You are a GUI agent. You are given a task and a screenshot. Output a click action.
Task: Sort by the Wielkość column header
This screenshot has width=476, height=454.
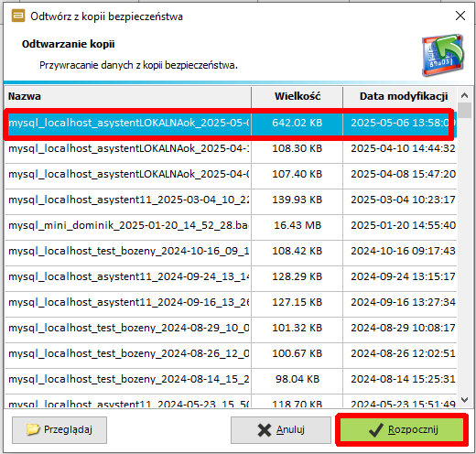pyautogui.click(x=297, y=97)
